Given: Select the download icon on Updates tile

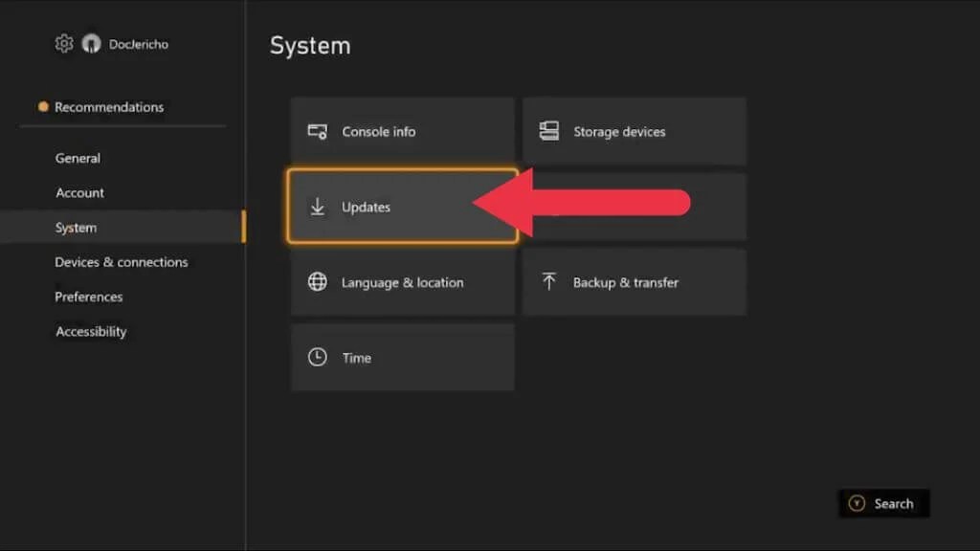Looking at the screenshot, I should (317, 207).
